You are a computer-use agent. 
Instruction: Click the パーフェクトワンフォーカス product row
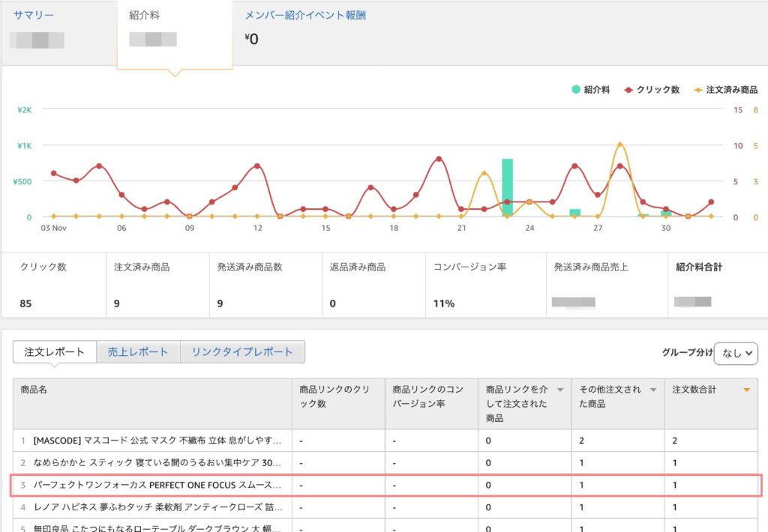pos(157,485)
